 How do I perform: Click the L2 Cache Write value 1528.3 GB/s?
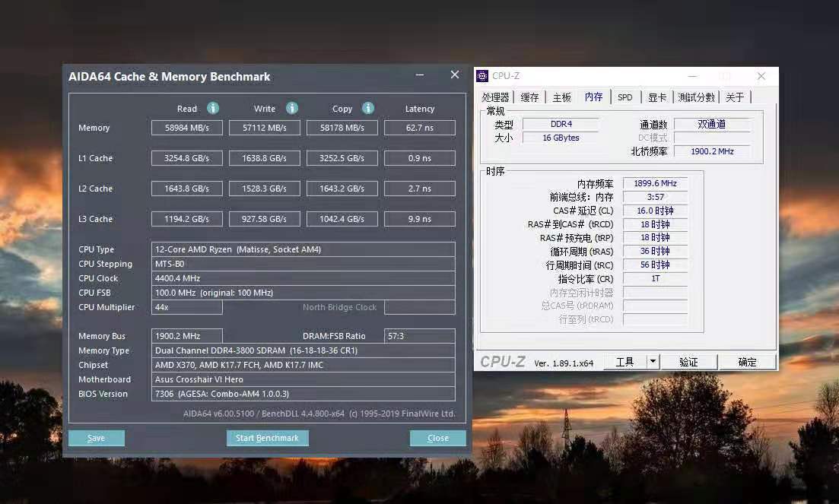click(x=265, y=189)
